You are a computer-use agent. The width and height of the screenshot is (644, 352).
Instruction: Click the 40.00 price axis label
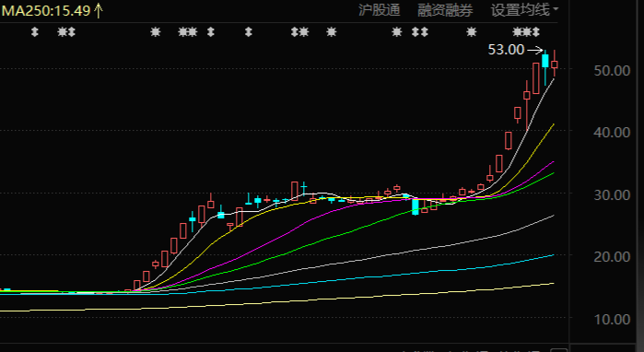[612, 133]
